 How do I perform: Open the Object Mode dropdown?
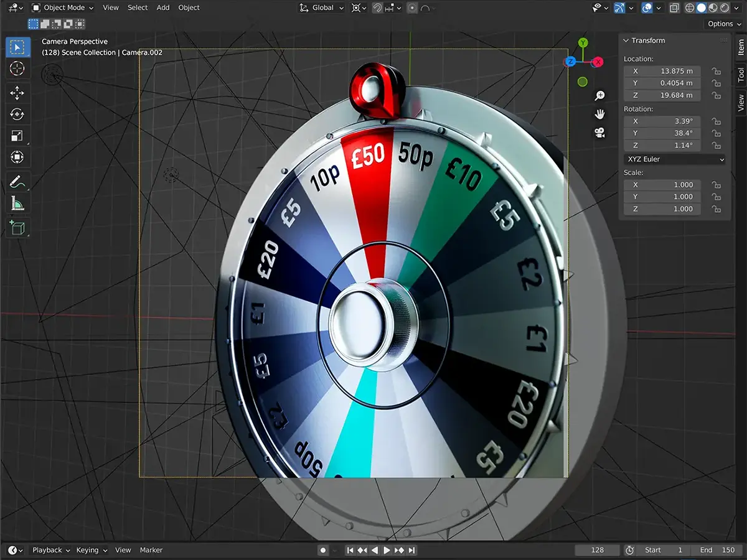[x=62, y=7]
